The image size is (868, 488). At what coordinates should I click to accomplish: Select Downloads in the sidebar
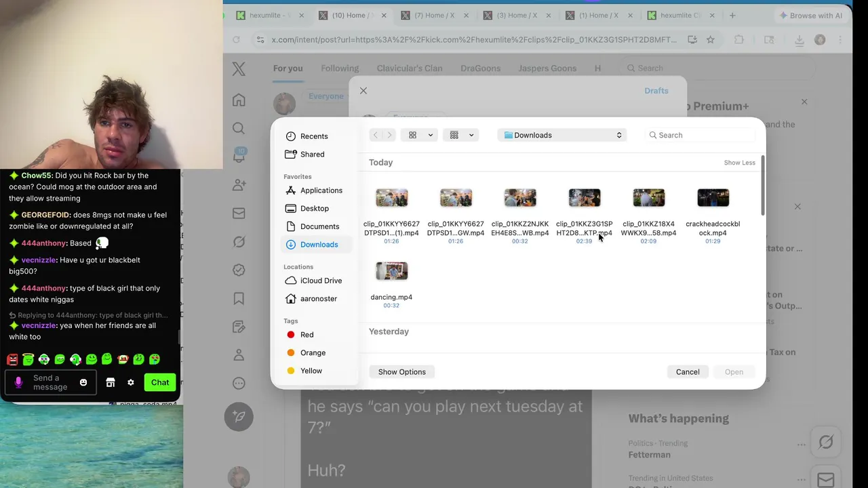coord(316,245)
